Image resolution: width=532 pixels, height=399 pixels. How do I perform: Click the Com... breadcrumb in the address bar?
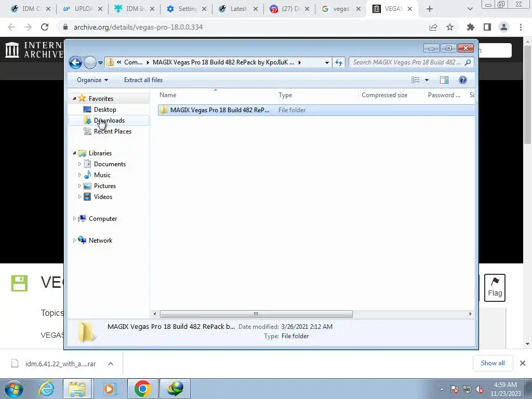133,62
